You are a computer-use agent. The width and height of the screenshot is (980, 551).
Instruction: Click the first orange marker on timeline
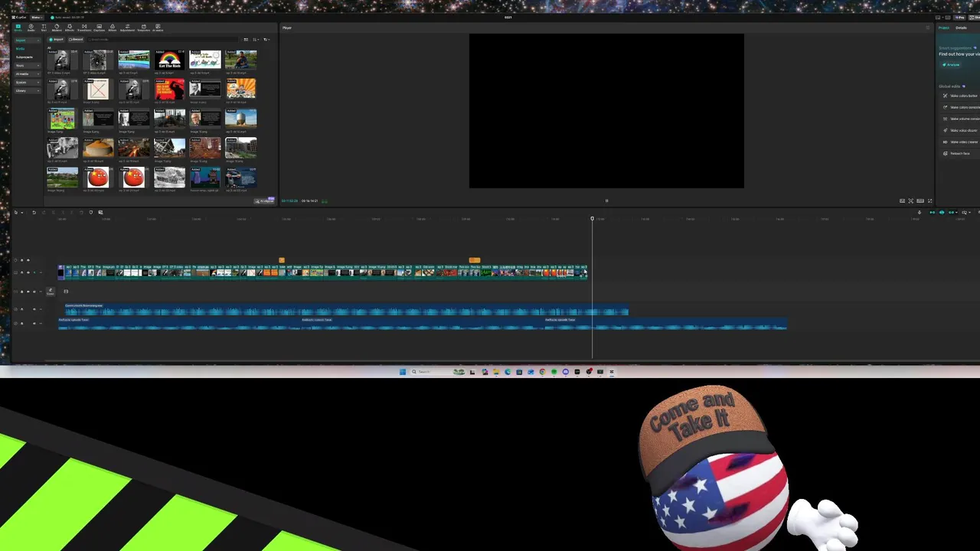[x=282, y=260]
